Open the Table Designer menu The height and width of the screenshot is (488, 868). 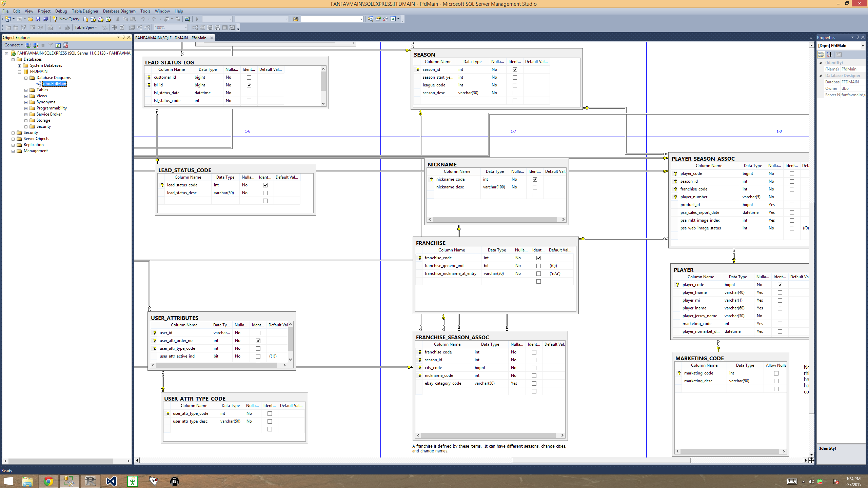coord(85,11)
